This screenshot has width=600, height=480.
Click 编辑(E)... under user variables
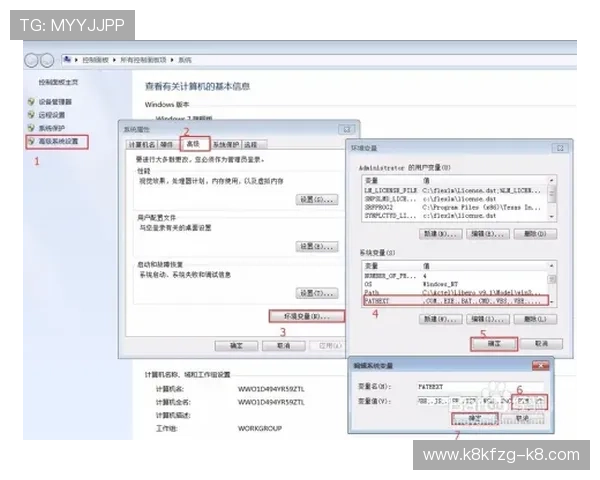(488, 233)
